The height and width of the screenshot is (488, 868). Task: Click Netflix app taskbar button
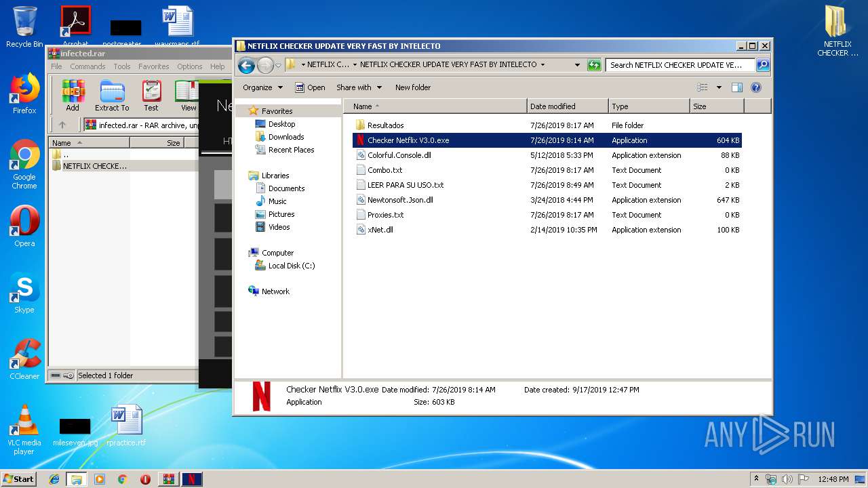point(191,479)
